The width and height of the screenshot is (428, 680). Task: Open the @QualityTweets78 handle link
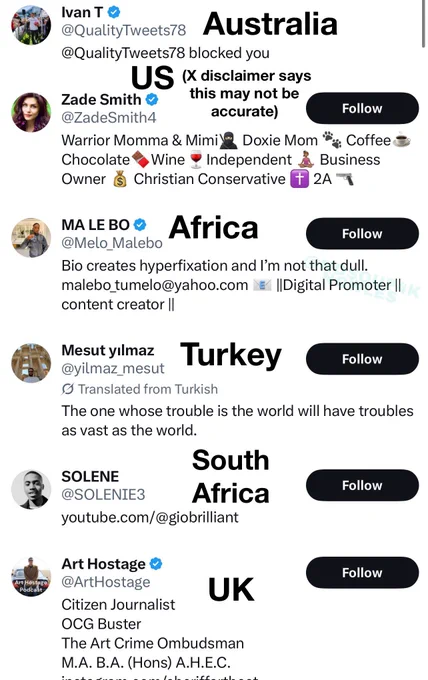pyautogui.click(x=124, y=30)
